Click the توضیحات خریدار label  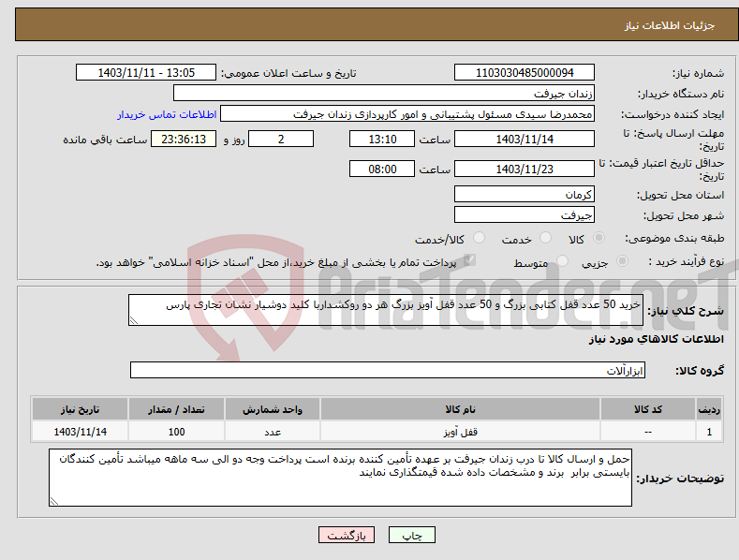pos(680,479)
